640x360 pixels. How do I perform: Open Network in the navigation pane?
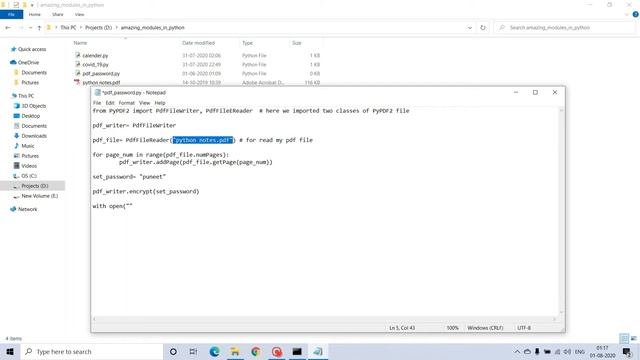pos(27,209)
